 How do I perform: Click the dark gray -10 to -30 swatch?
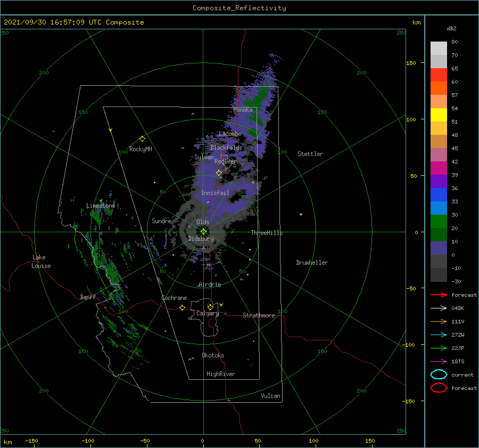coord(439,275)
